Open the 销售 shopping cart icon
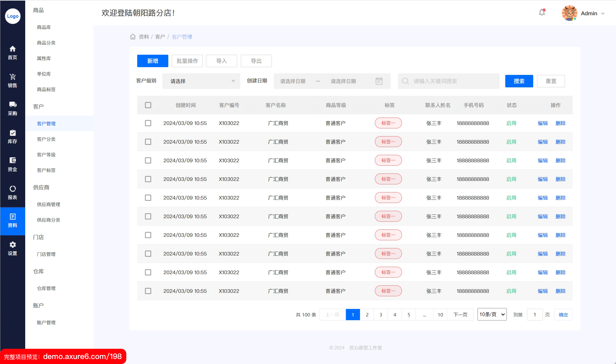This screenshot has height=364, width=616. click(x=12, y=77)
